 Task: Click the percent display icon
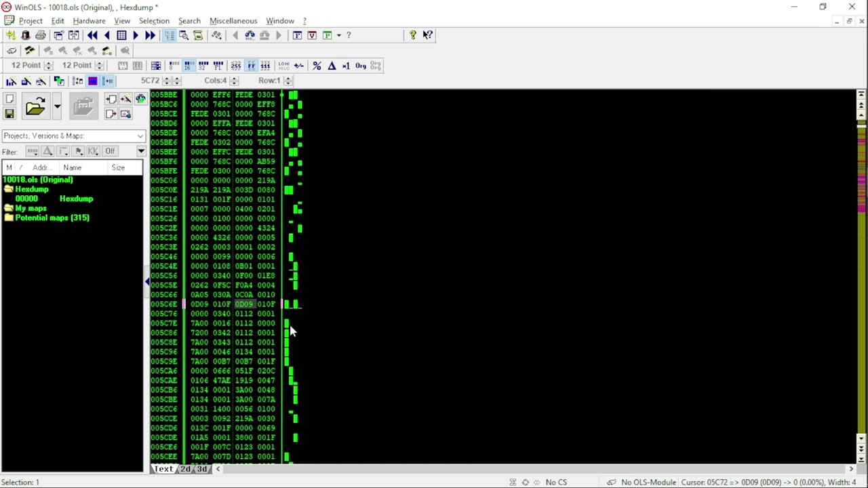(317, 66)
